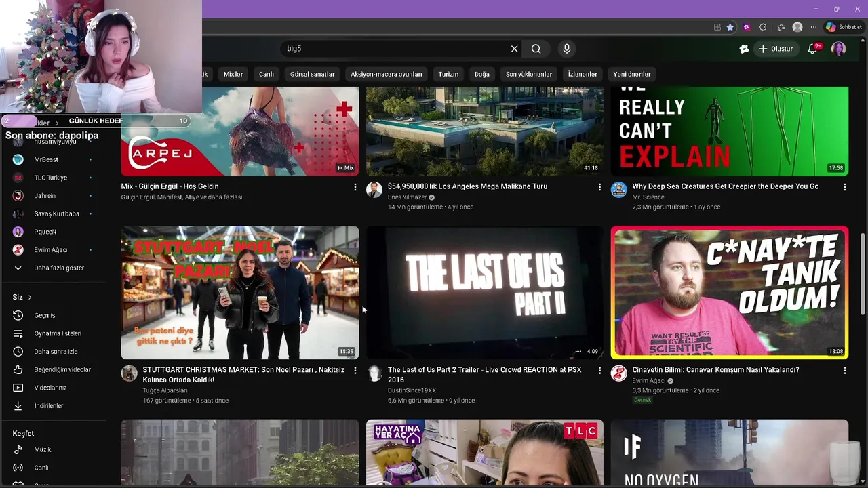Open the YouTube notifications bell
Image resolution: width=868 pixels, height=488 pixels.
coord(813,49)
